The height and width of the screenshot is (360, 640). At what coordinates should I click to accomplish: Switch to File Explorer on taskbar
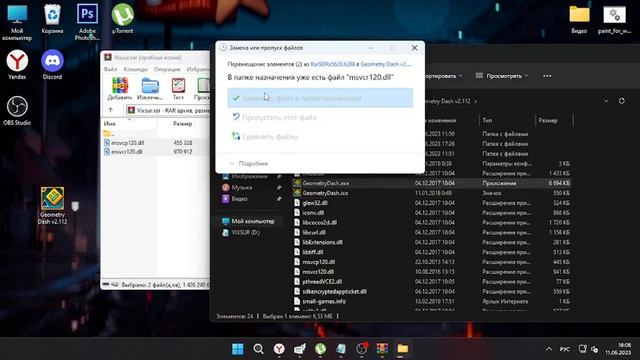click(402, 349)
